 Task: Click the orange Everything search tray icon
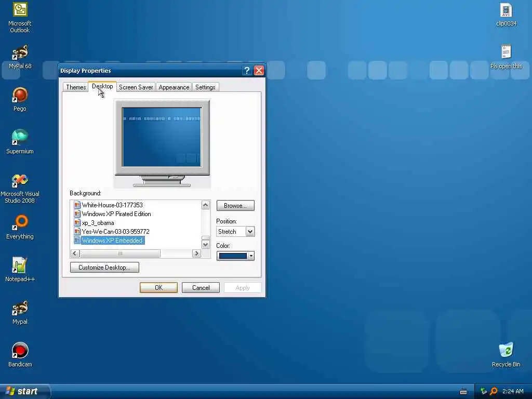pyautogui.click(x=494, y=391)
